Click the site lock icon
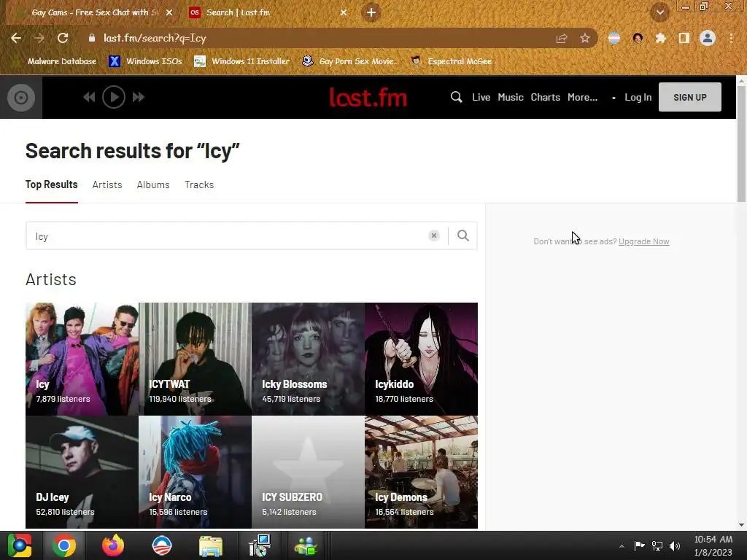The height and width of the screenshot is (560, 747). click(92, 38)
